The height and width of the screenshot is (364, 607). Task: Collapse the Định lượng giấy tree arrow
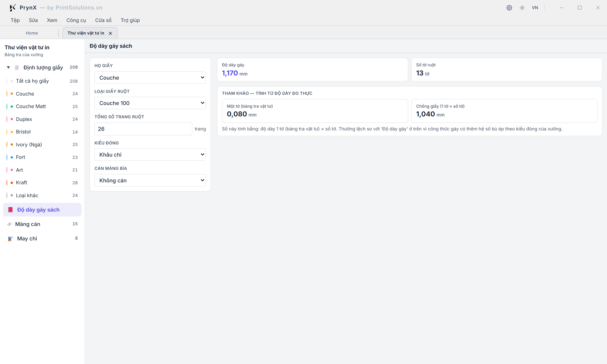[8, 67]
